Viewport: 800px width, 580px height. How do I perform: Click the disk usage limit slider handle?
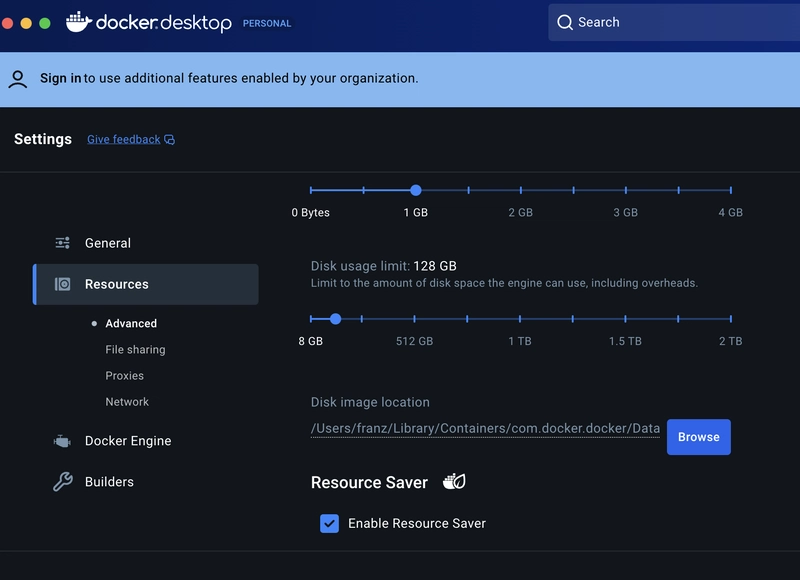[335, 319]
